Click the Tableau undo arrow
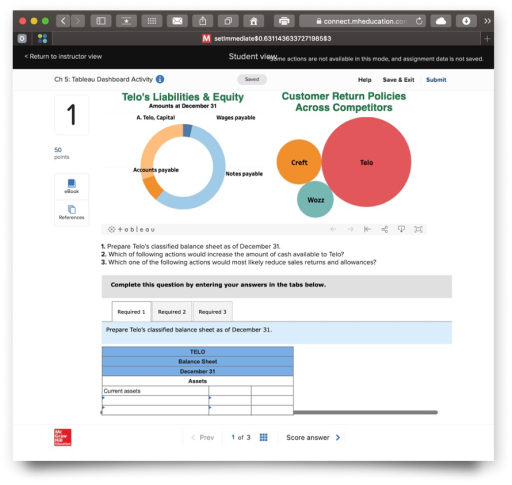Image resolution: width=512 pixels, height=485 pixels. [333, 229]
